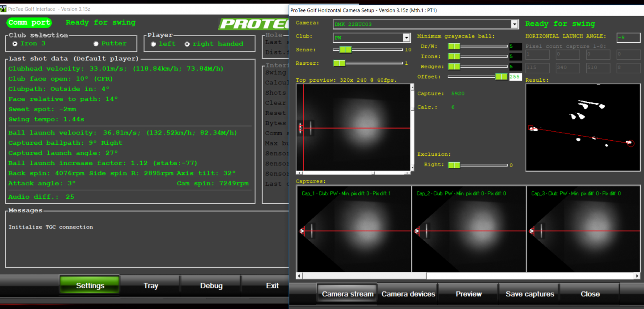
Task: Click the Swing tempo 1.44s line
Action: pyautogui.click(x=46, y=119)
